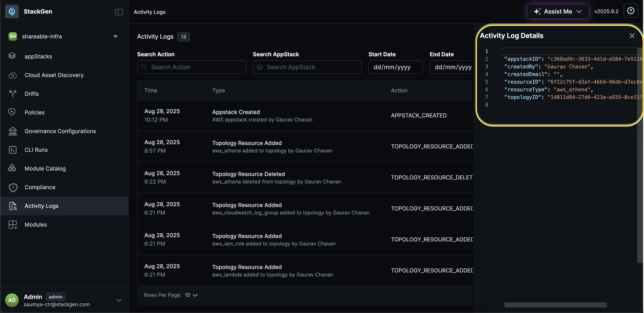Click the Start Date calendar icon
The height and width of the screenshot is (313, 644).
coord(415,67)
